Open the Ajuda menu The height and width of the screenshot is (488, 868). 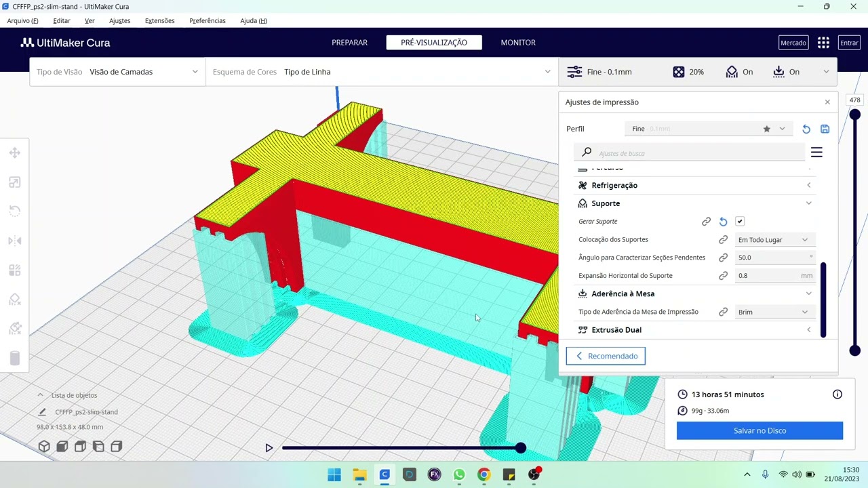pyautogui.click(x=254, y=21)
